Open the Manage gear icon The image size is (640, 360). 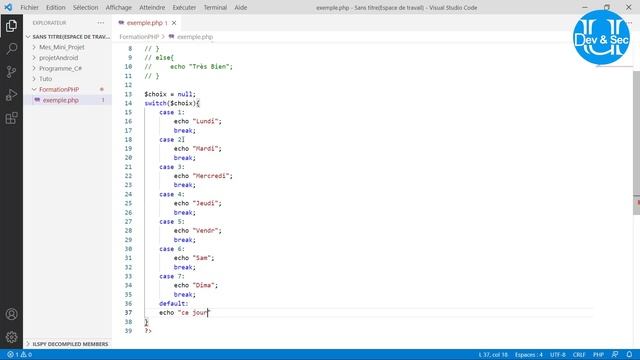(x=11, y=337)
